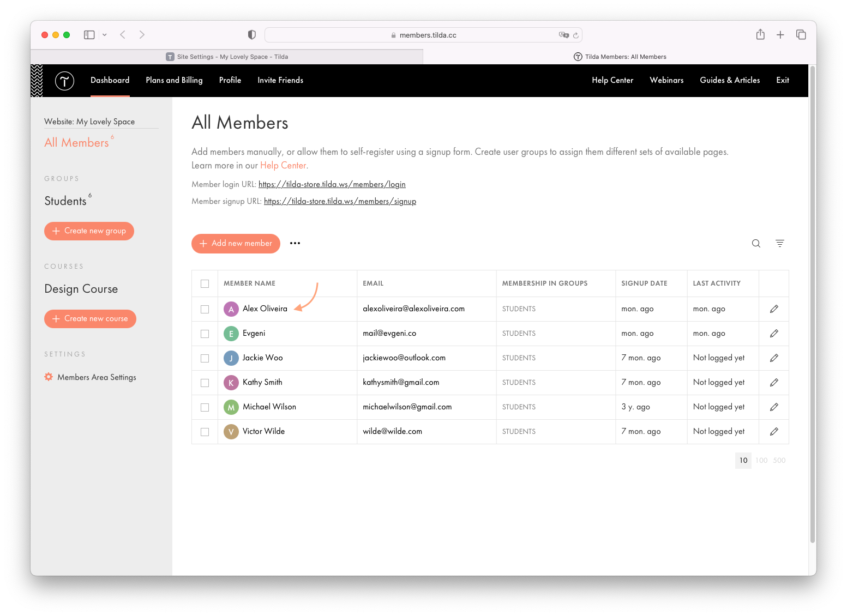Edit Alex Oliveira using the pencil icon
847x616 pixels.
(x=774, y=309)
